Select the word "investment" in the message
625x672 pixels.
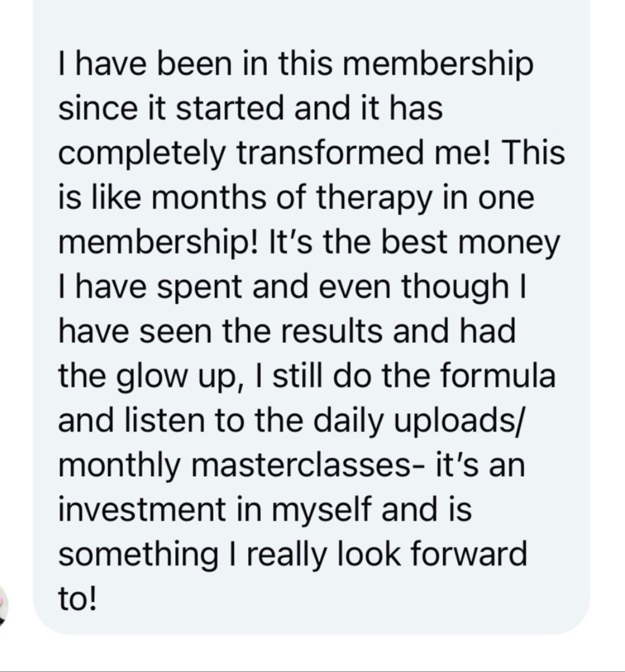[142, 510]
